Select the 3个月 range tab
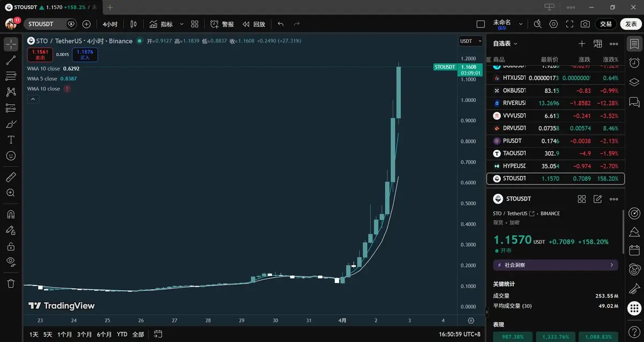This screenshot has height=342, width=644. [84, 334]
